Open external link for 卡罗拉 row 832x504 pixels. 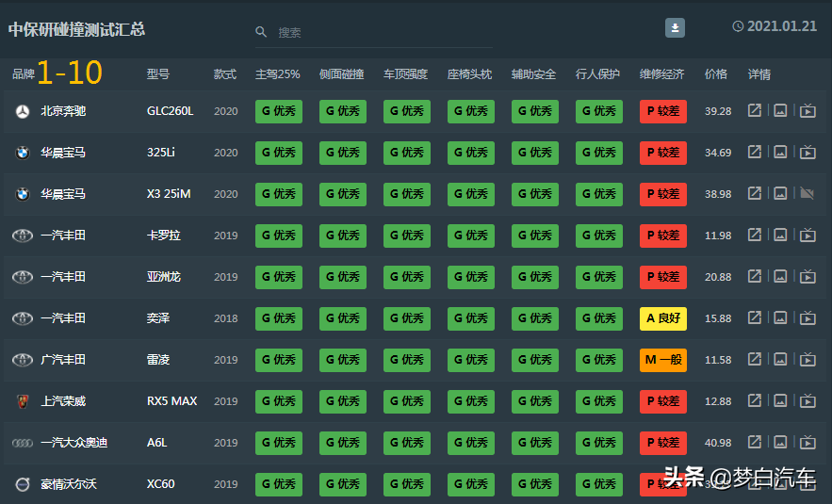[x=754, y=235]
